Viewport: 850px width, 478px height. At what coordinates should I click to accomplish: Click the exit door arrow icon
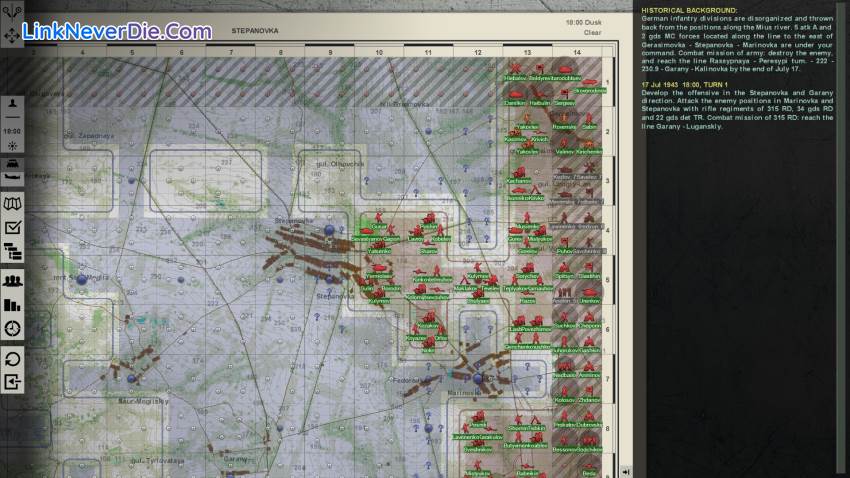[12, 382]
